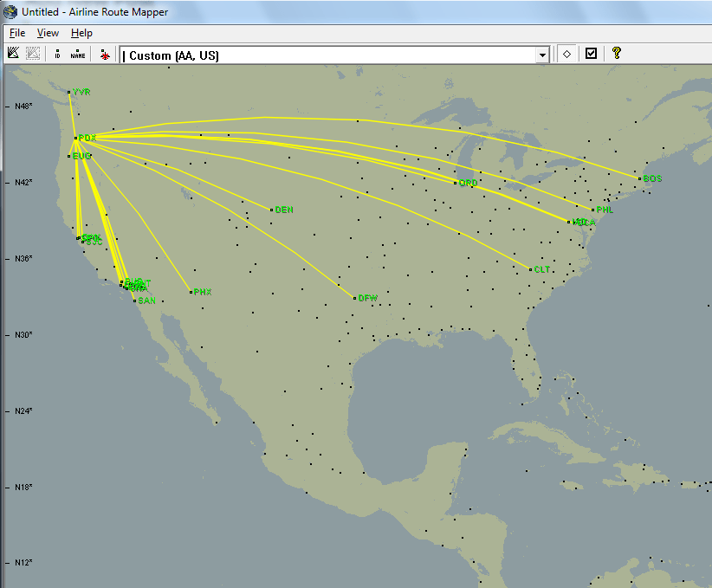Click the red airplane routes icon
Viewport: 712px width, 588px height.
tap(103, 53)
